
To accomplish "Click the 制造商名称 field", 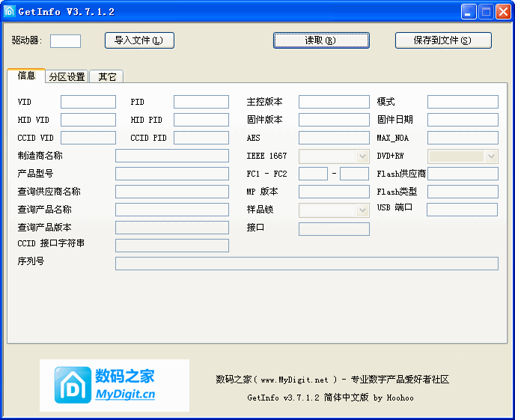I will 172,156.
